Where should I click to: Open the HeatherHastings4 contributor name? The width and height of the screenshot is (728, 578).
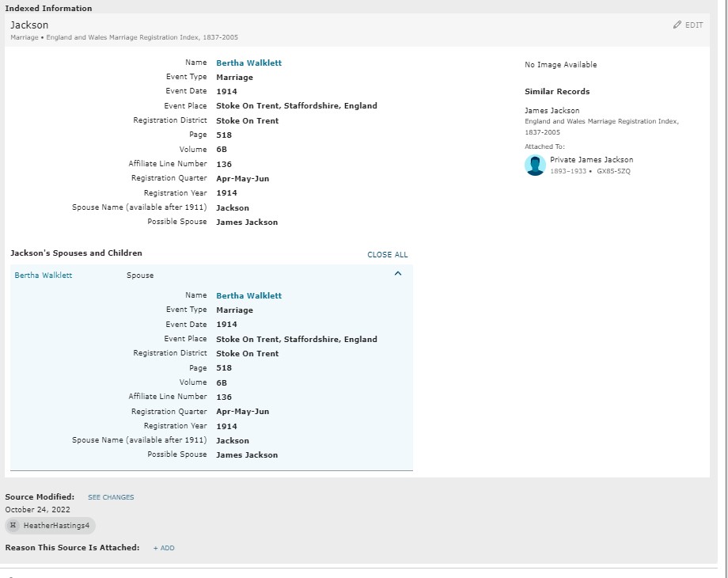[x=56, y=526]
